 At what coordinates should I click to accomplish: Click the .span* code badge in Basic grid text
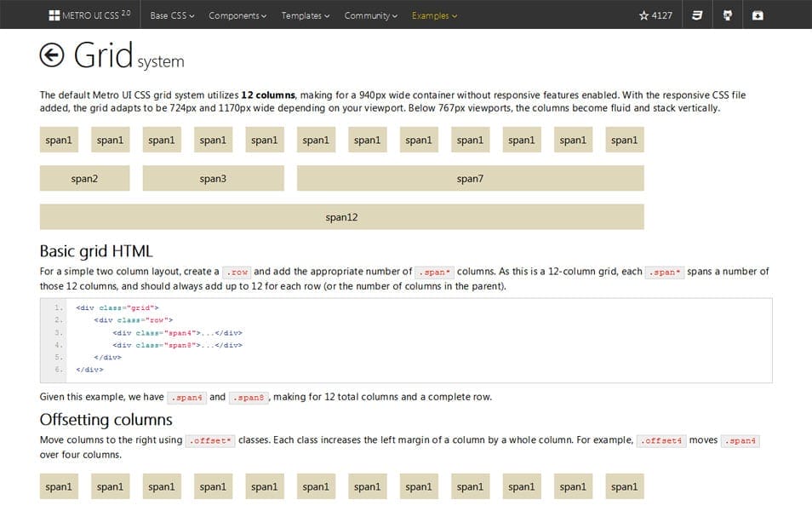tap(435, 272)
